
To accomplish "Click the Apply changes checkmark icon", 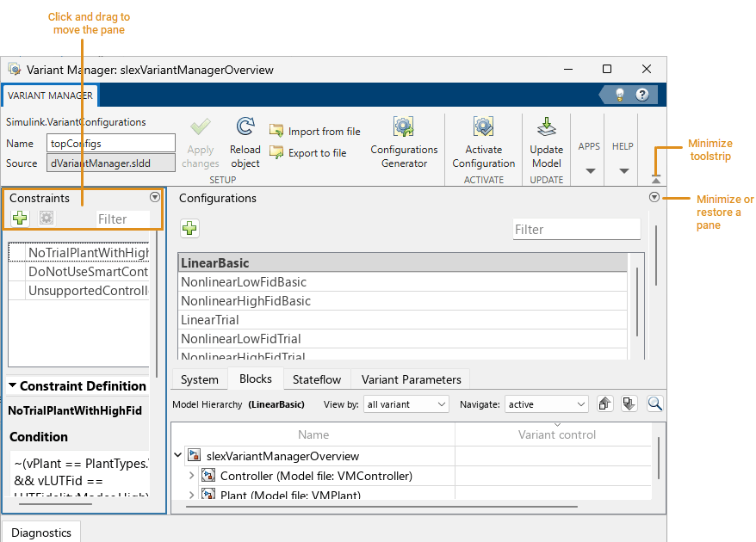I will pyautogui.click(x=200, y=127).
